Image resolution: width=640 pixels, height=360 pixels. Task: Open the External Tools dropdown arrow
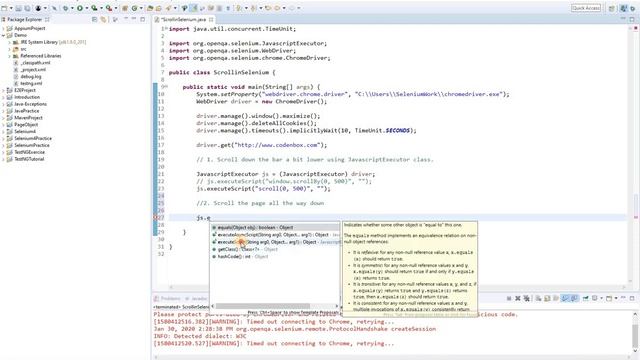116,8
